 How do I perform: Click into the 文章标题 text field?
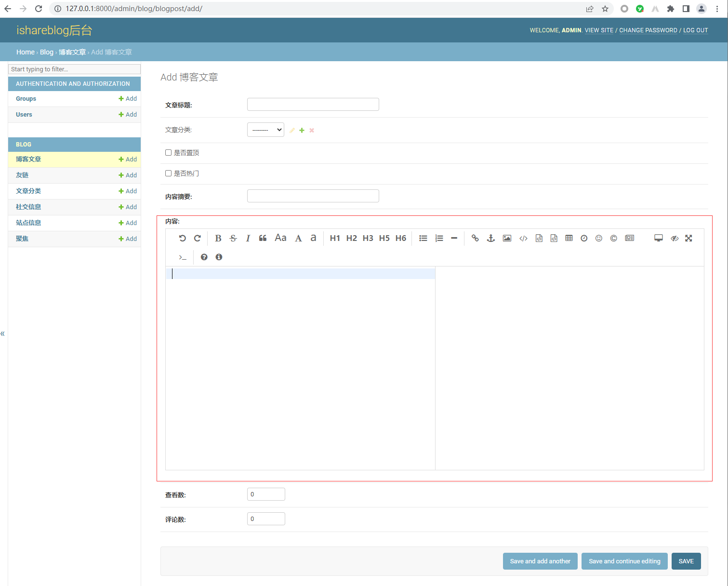(313, 105)
